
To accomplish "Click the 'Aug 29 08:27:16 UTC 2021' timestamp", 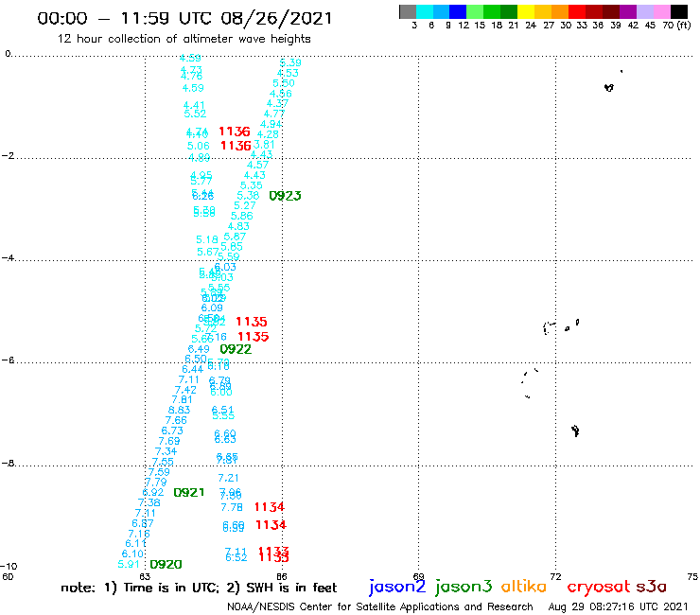I will point(619,606).
